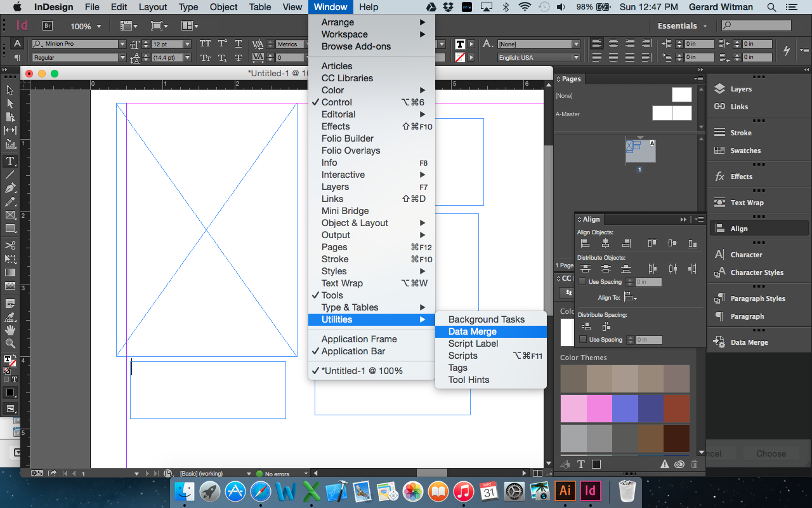Open the Paragraph Styles panel button
812x508 pixels.
click(x=759, y=298)
